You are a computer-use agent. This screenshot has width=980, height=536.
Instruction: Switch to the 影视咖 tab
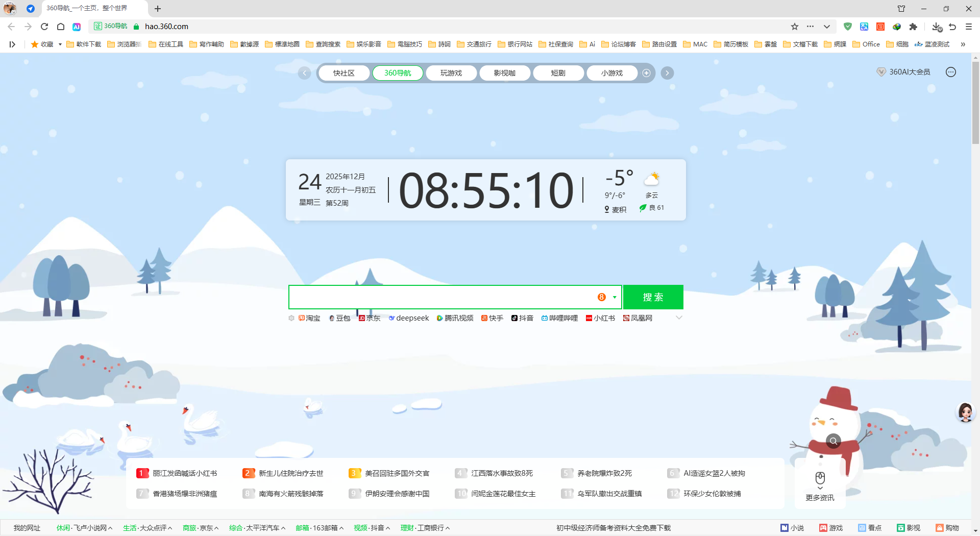pos(504,73)
